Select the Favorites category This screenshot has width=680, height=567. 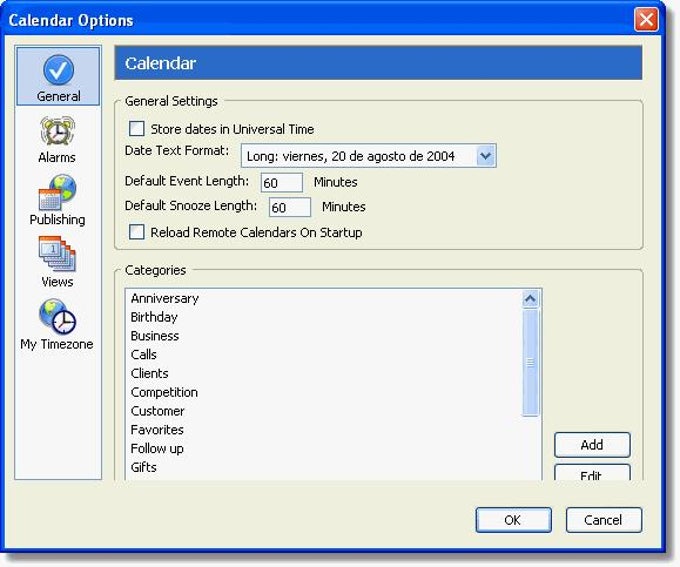coord(157,429)
